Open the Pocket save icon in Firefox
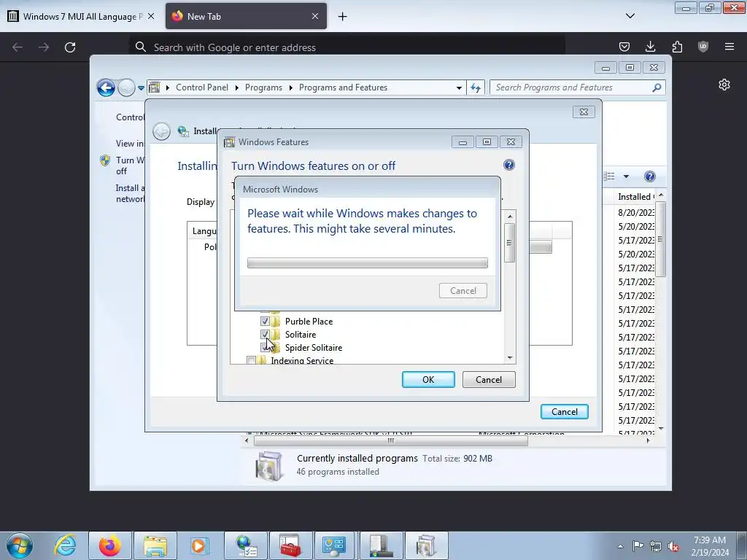 click(624, 47)
